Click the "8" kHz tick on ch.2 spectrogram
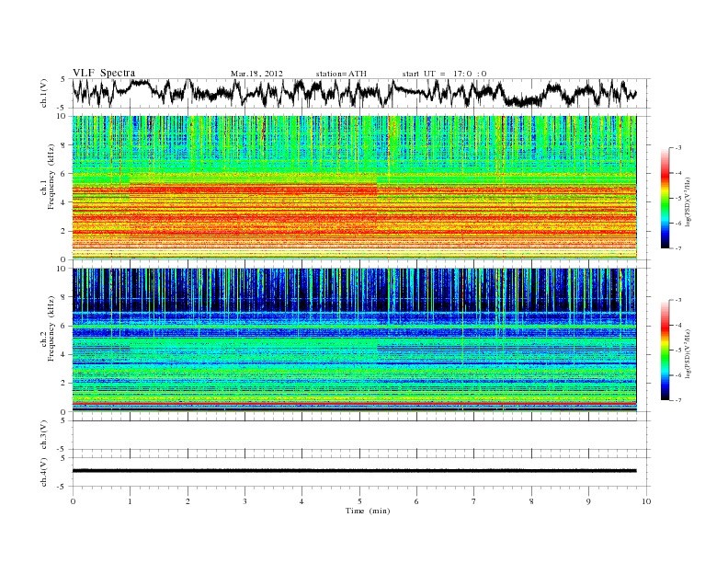Screen dimensions: 728x563 pos(63,297)
